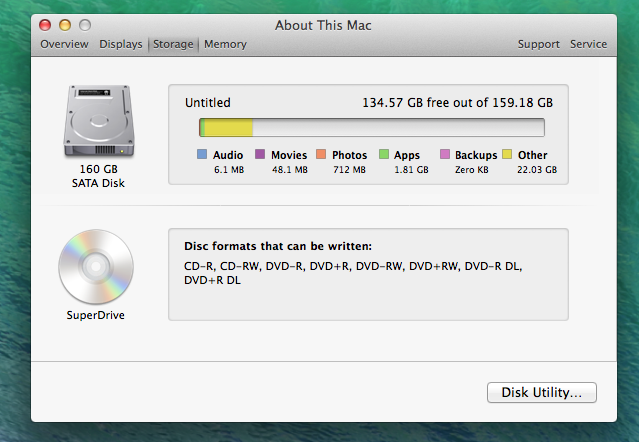
Task: Open the Displays tab
Action: (121, 44)
